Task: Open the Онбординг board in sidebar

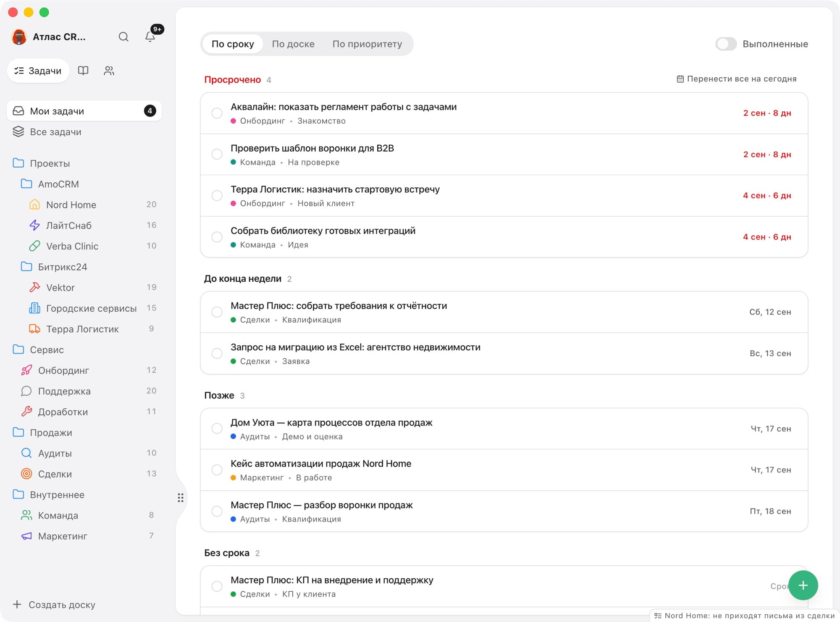Action: pyautogui.click(x=84, y=370)
